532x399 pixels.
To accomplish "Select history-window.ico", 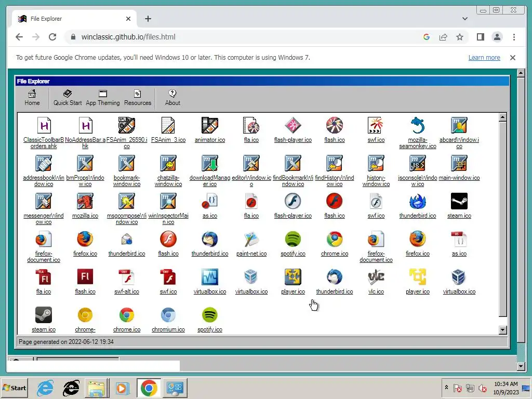I will [x=376, y=171].
